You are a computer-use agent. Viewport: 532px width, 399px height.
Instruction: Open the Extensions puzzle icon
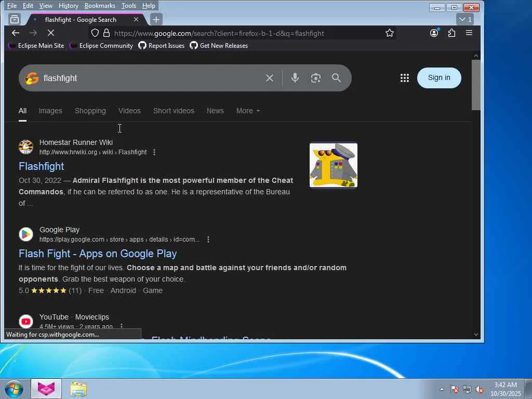point(451,33)
